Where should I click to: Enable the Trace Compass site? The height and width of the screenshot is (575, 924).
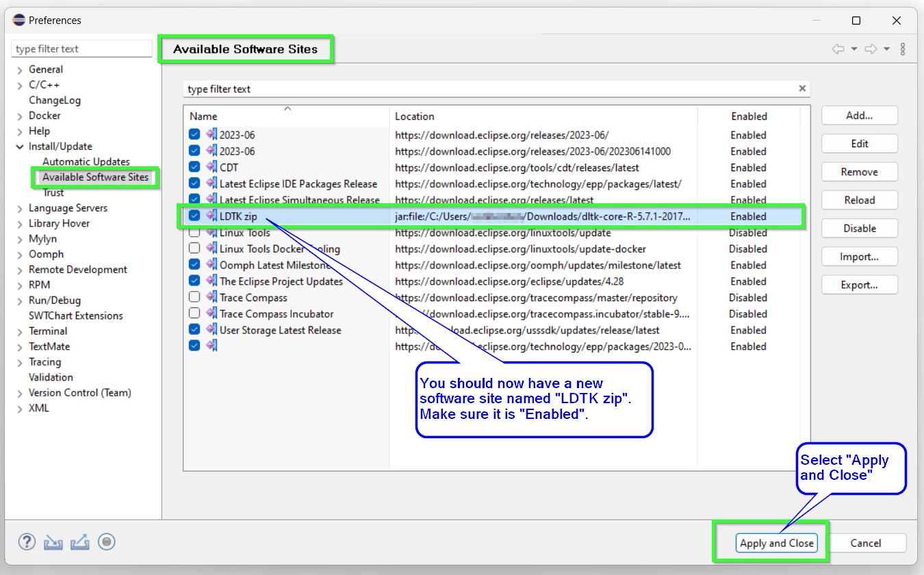click(x=194, y=297)
